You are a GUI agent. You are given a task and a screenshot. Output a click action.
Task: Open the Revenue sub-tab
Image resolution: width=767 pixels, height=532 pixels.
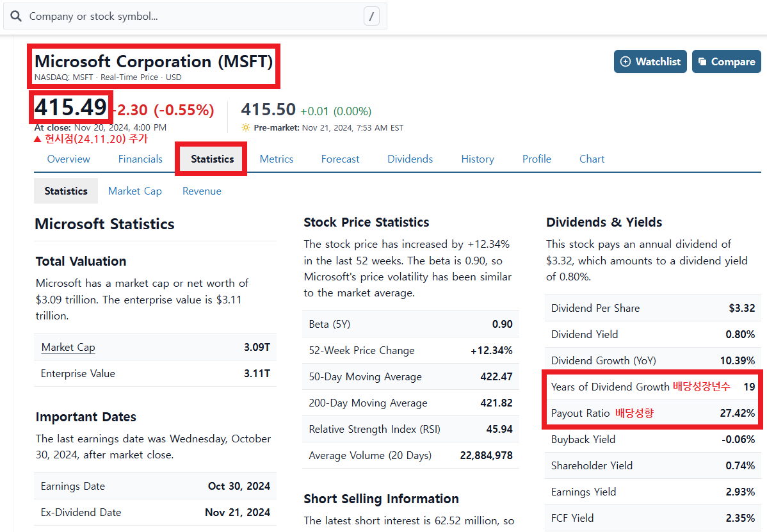202,191
